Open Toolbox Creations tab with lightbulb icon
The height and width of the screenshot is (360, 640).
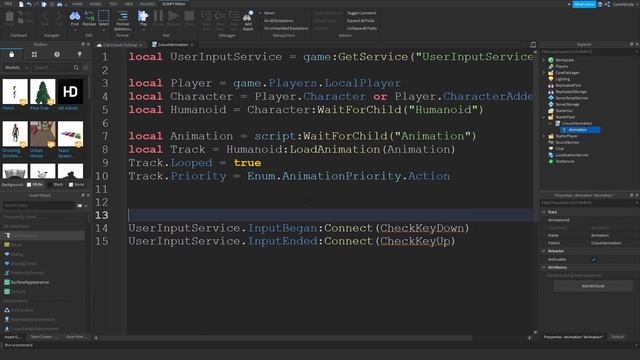click(79, 54)
